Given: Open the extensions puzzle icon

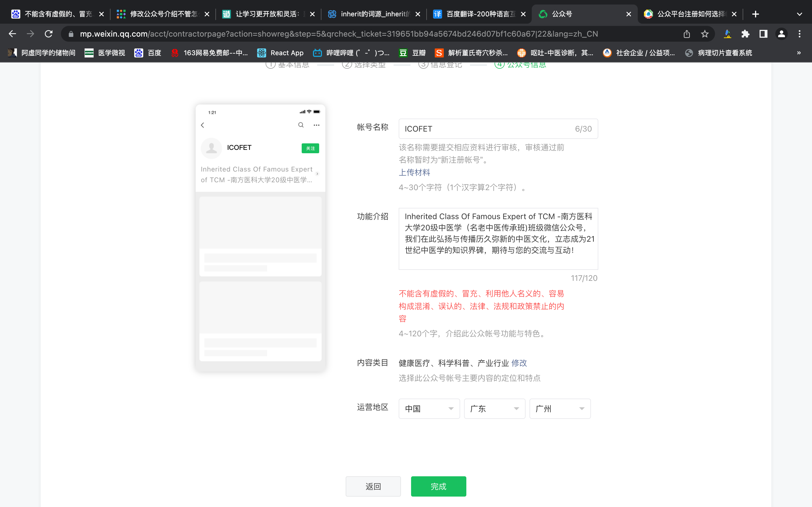Looking at the screenshot, I should point(745,34).
